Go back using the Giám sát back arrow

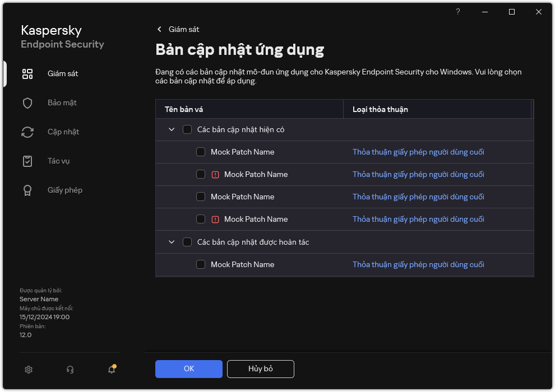[x=160, y=29]
